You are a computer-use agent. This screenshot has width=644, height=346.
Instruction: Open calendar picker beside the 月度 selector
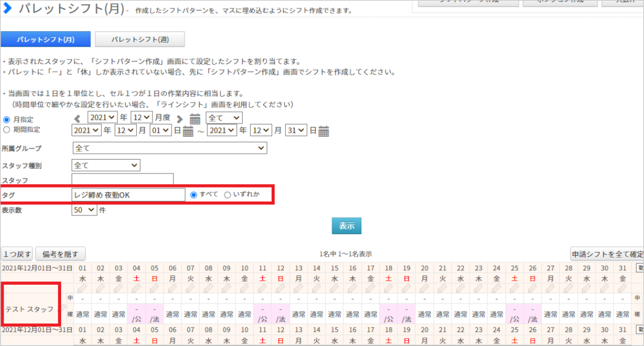pyautogui.click(x=195, y=119)
